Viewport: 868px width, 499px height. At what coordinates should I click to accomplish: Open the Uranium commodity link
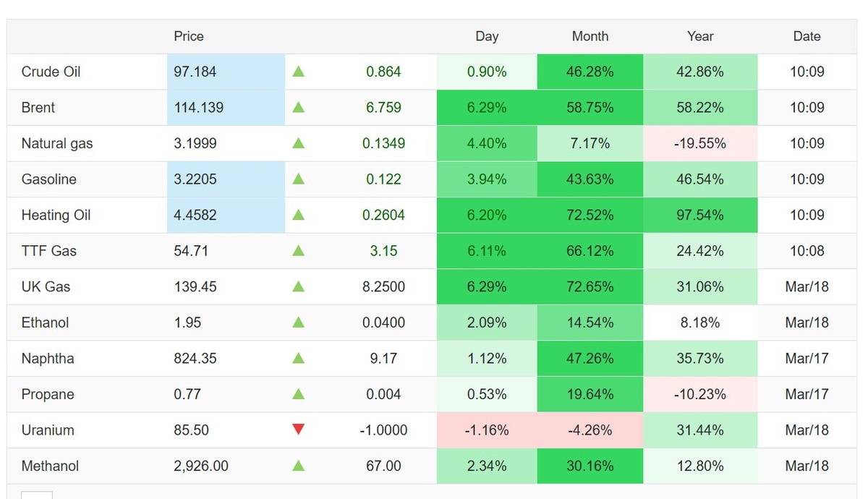48,430
